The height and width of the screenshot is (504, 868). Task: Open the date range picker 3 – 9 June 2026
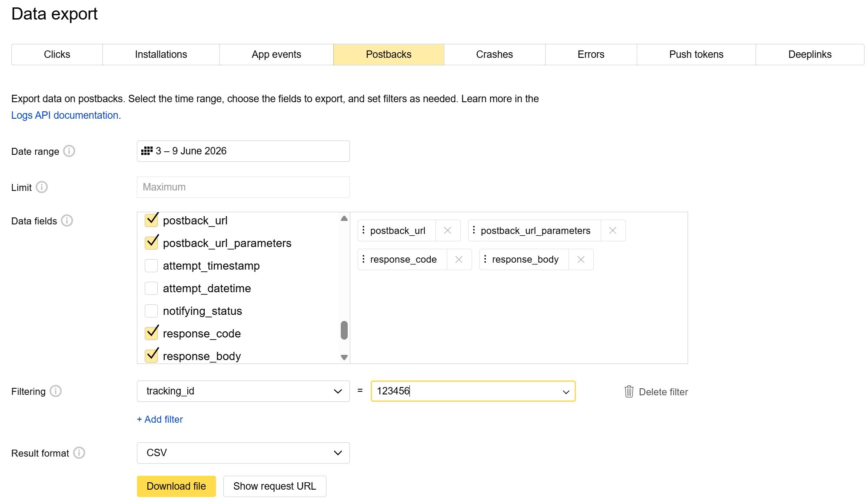click(x=243, y=151)
